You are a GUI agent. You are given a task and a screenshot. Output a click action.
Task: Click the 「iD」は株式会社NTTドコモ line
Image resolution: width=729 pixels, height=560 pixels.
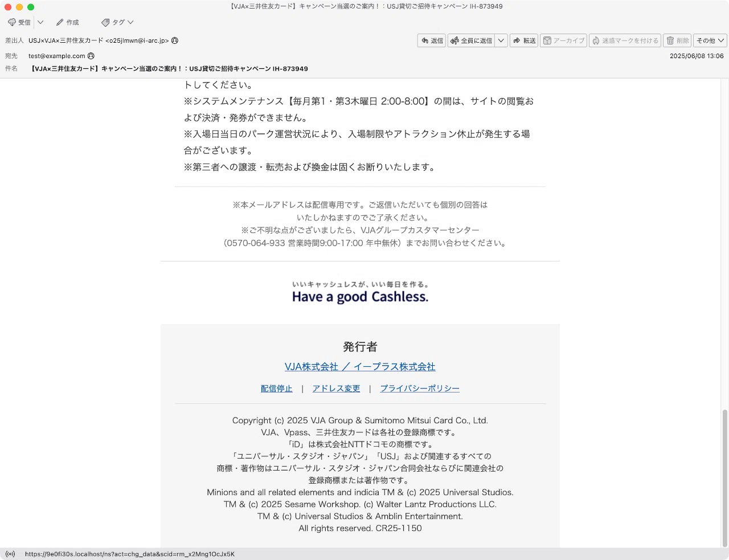pyautogui.click(x=360, y=444)
